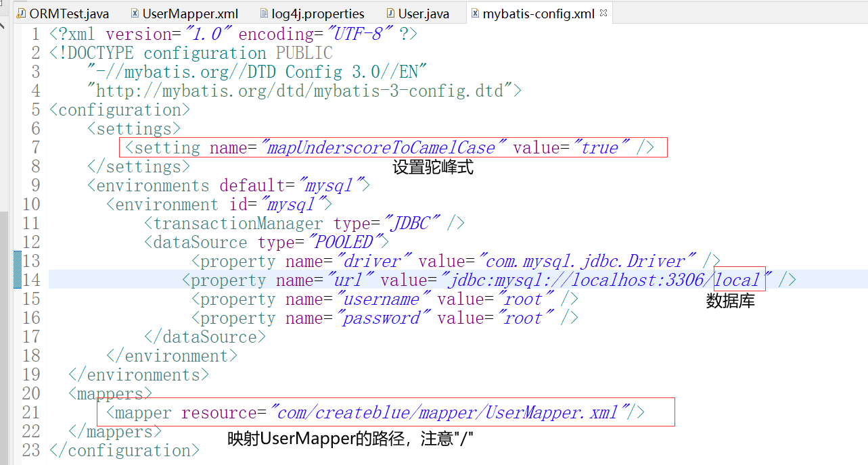Select the User.java editor tab
The width and height of the screenshot is (868, 465).
pyautogui.click(x=417, y=14)
